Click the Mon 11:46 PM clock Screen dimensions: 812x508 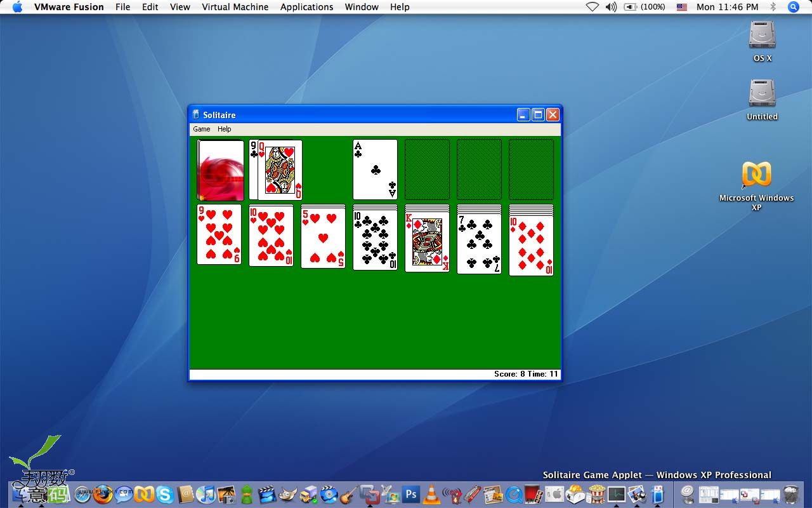coord(728,7)
